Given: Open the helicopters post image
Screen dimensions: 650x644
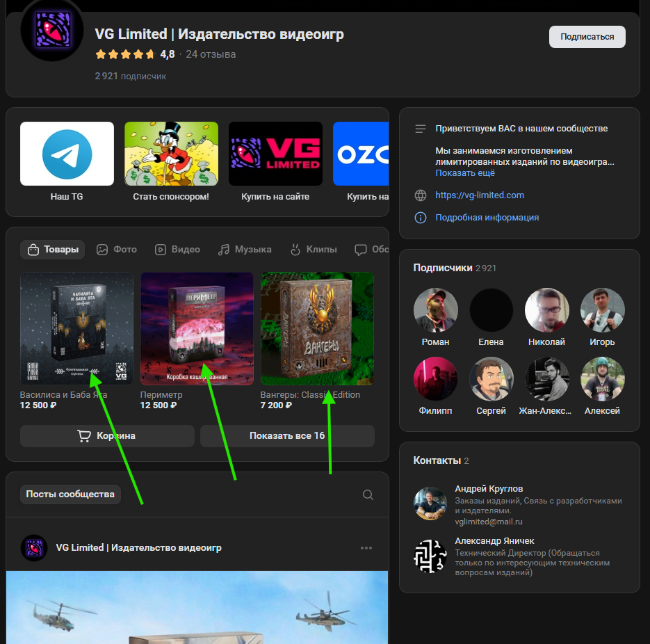Looking at the screenshot, I should [x=197, y=608].
